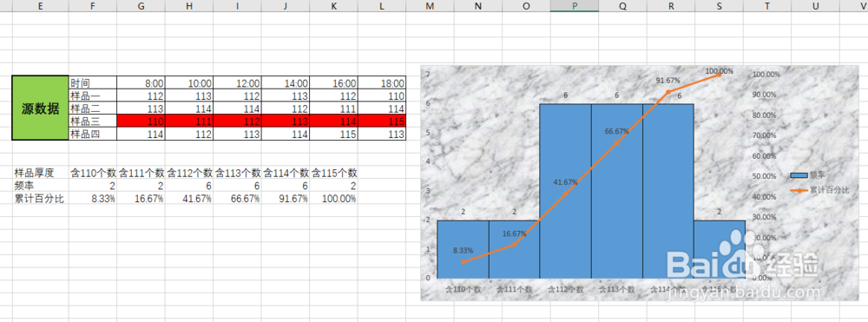Click the green 源数据 merged cell

[41, 108]
